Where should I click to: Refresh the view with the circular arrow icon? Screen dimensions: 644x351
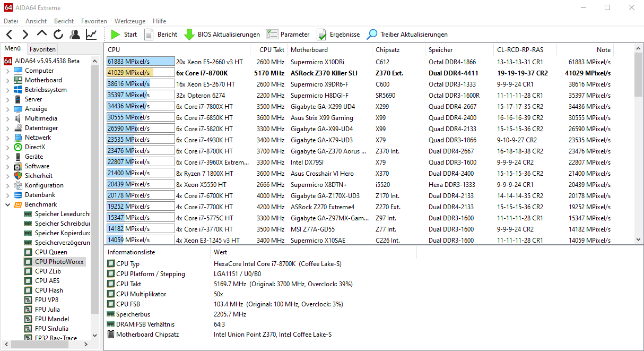pyautogui.click(x=58, y=35)
